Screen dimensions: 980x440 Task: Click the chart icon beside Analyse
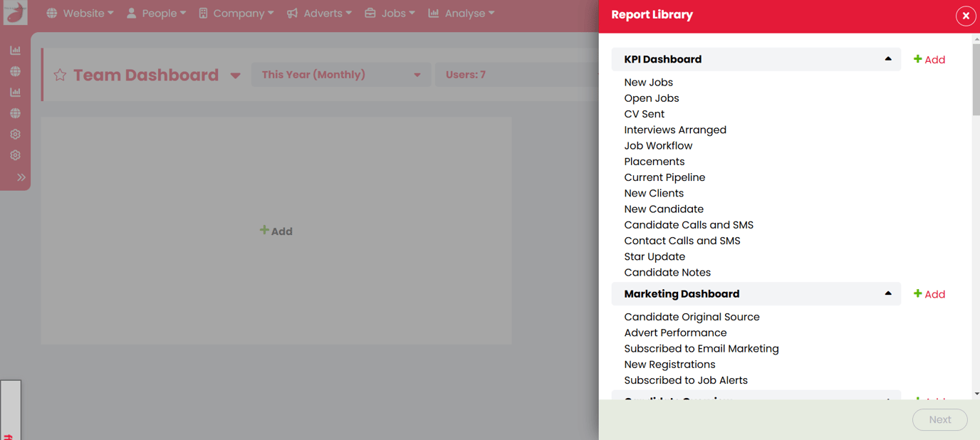click(434, 14)
